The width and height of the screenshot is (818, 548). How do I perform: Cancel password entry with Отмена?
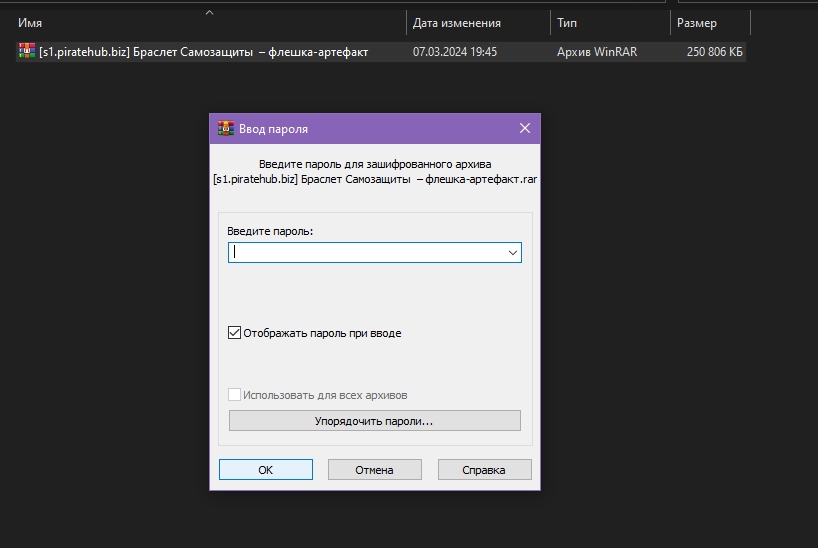pyautogui.click(x=375, y=470)
